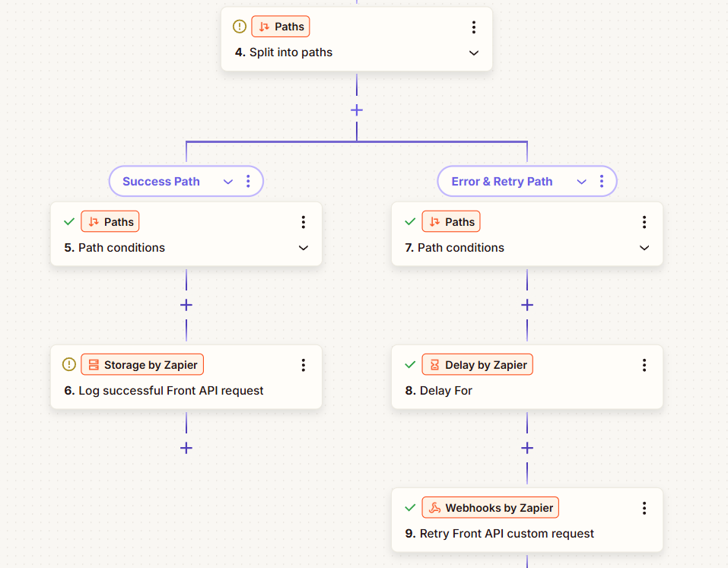Add a step between steps 5 and 6
The image size is (728, 568).
[186, 305]
